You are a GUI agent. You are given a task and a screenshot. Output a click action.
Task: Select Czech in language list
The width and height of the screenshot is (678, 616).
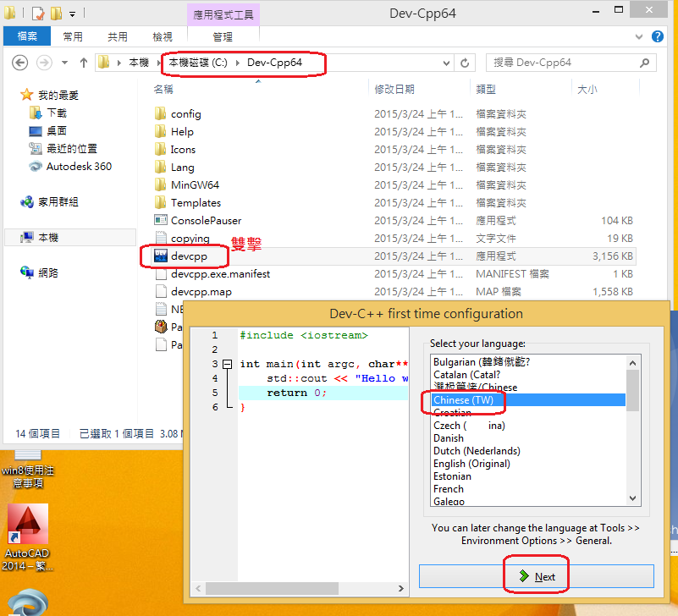click(x=528, y=426)
